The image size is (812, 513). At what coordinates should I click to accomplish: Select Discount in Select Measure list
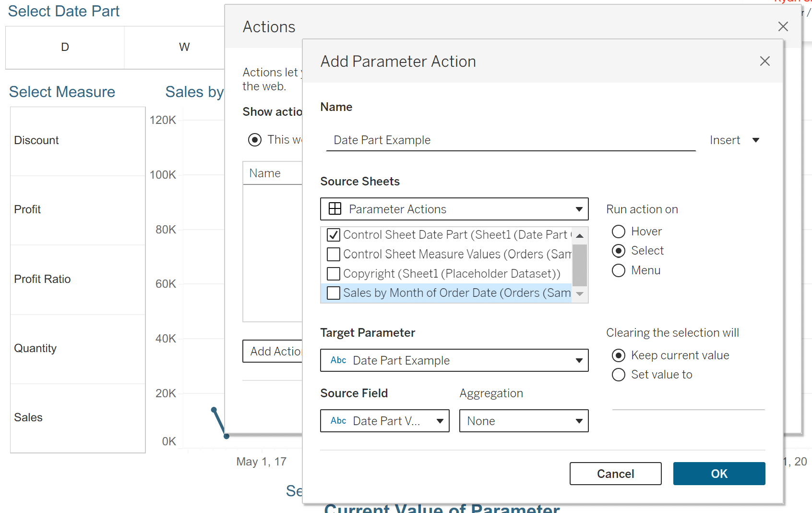pyautogui.click(x=78, y=141)
